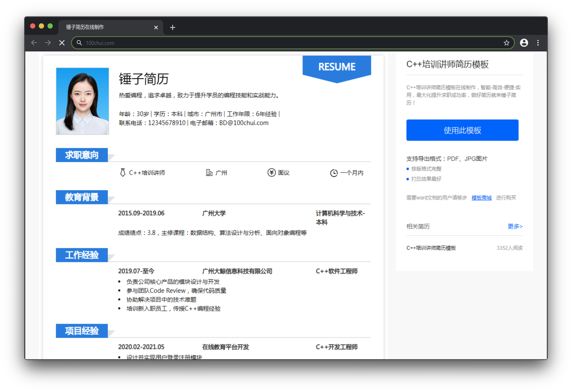Image resolution: width=572 pixels, height=392 pixels.
Task: Click project name 在线教育平台开发
Action: pos(225,347)
